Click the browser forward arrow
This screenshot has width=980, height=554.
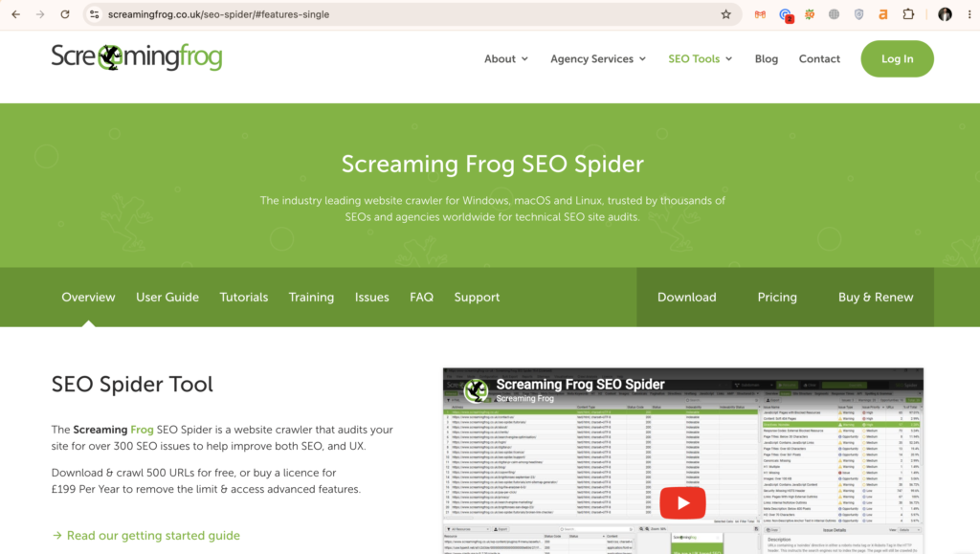(40, 14)
